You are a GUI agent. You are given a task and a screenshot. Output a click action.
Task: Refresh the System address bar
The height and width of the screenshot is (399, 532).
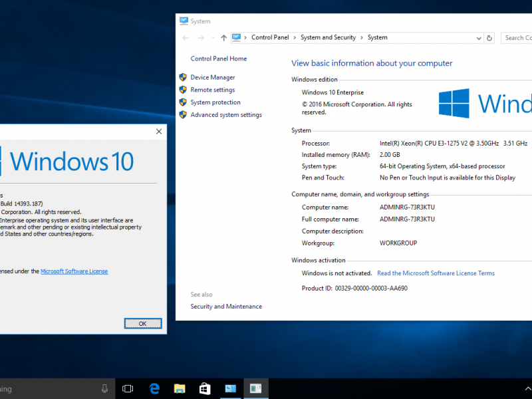point(489,38)
